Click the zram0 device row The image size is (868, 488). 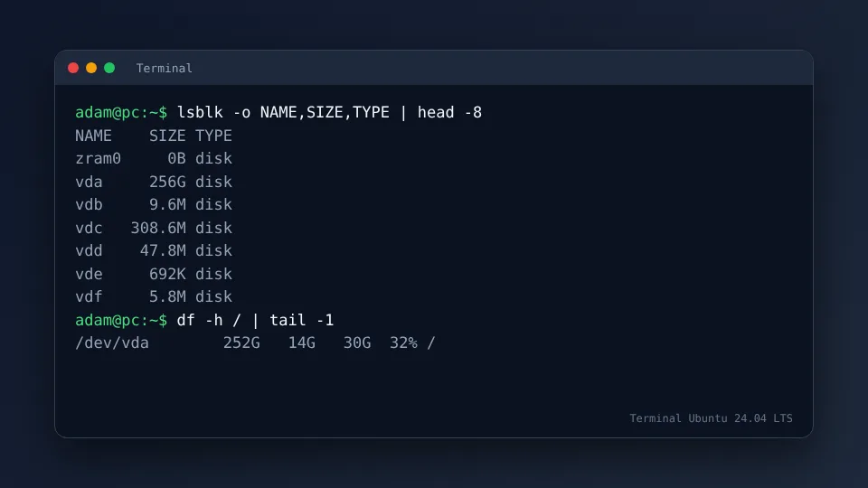[x=154, y=159]
